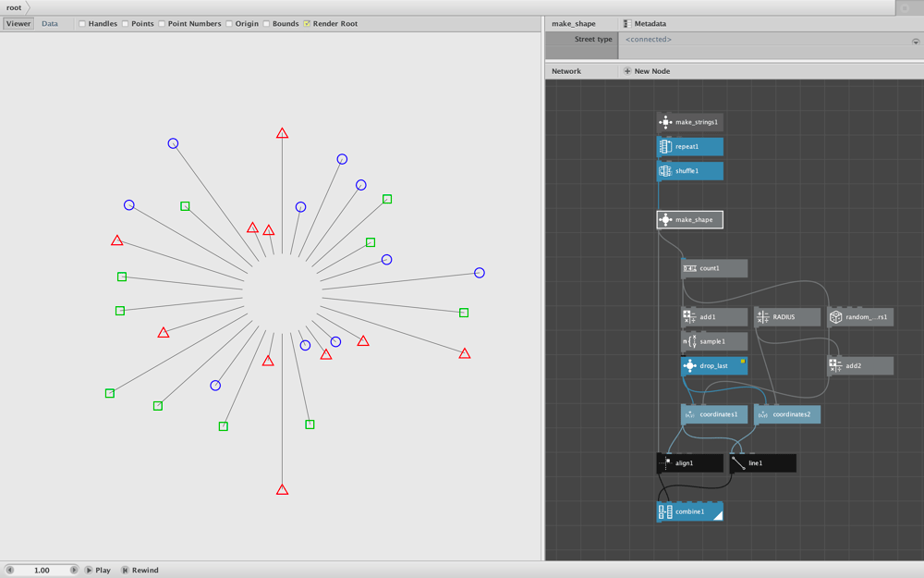
Task: Decrease frame with left stepper arrow
Action: point(9,570)
